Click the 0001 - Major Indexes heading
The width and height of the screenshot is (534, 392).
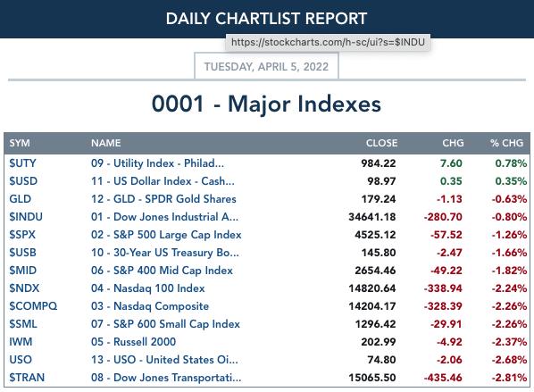click(x=266, y=104)
